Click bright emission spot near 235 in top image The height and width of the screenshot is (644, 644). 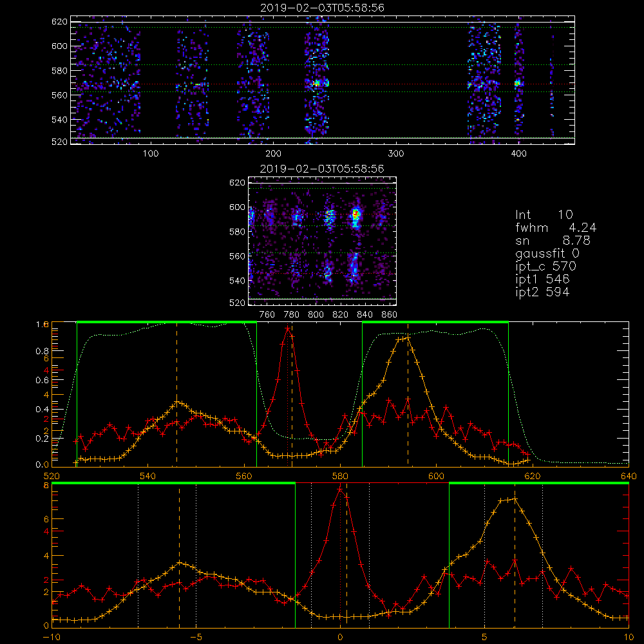click(x=317, y=83)
